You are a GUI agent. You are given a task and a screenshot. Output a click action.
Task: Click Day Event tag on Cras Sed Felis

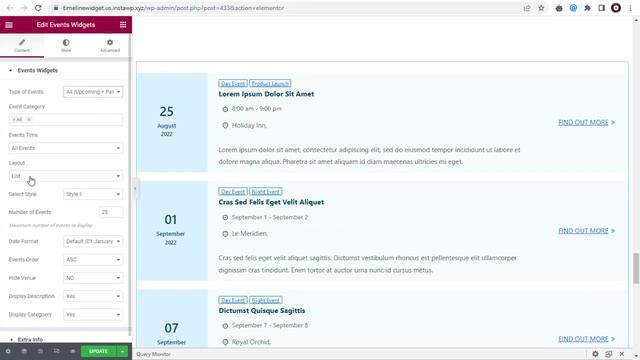point(233,192)
